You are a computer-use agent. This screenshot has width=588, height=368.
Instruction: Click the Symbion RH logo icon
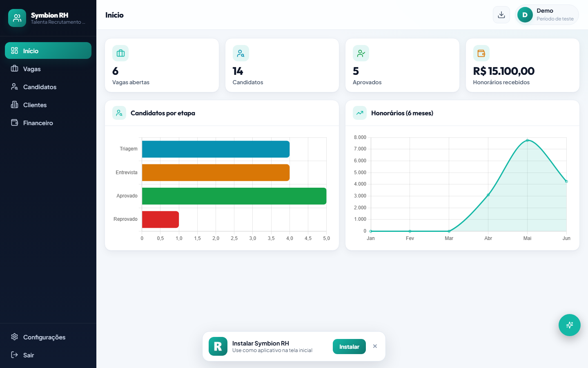pyautogui.click(x=17, y=18)
